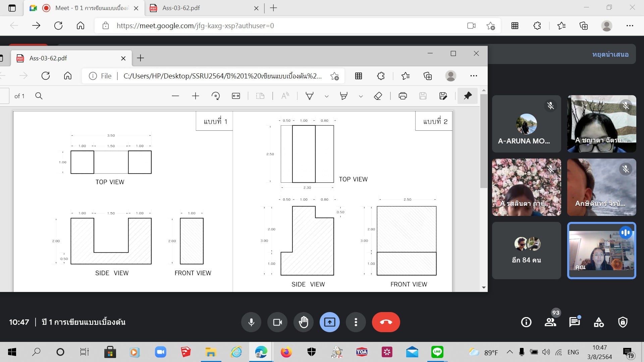
Task: Toggle the raise hand button
Action: (304, 322)
